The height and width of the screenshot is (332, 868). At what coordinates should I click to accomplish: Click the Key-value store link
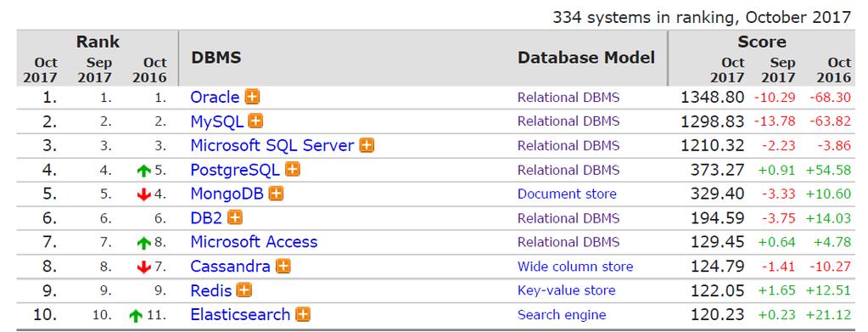[566, 290]
